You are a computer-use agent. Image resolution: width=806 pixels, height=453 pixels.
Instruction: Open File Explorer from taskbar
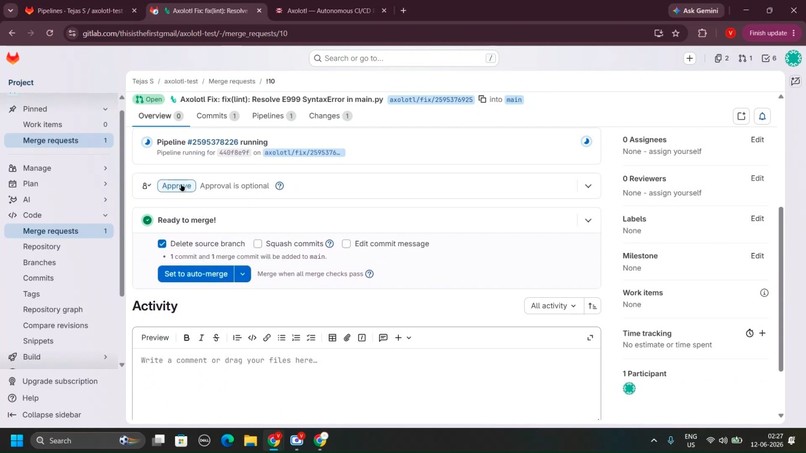click(x=250, y=441)
